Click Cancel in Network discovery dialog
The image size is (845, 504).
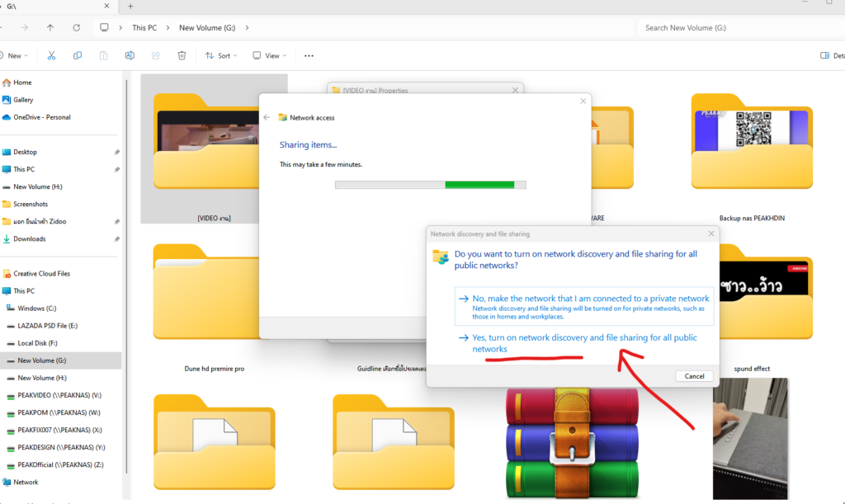click(694, 376)
